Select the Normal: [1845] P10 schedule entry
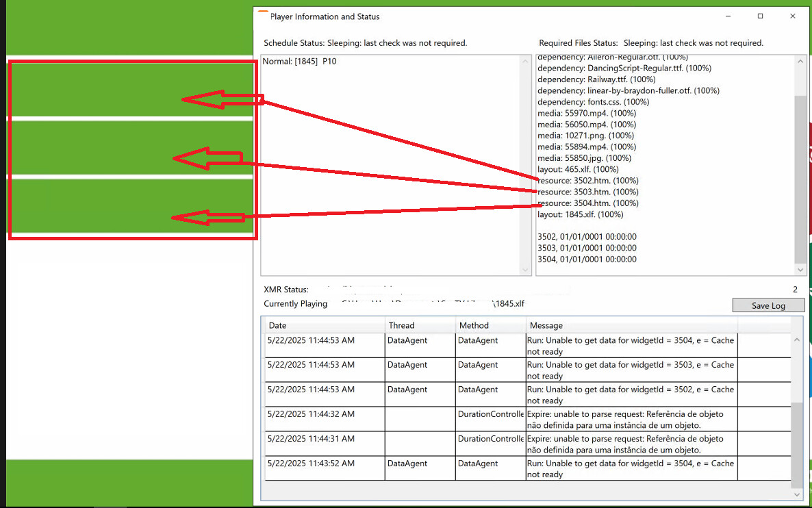Image resolution: width=812 pixels, height=508 pixels. [297, 61]
